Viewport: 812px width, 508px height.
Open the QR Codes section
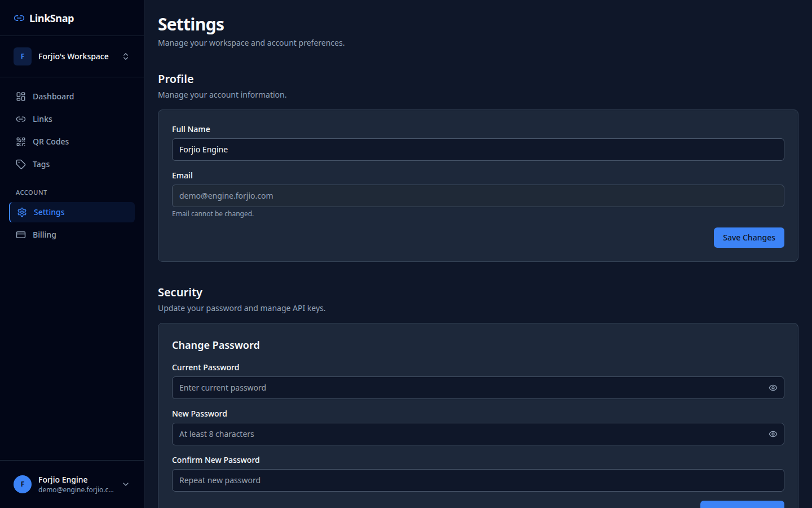51,141
